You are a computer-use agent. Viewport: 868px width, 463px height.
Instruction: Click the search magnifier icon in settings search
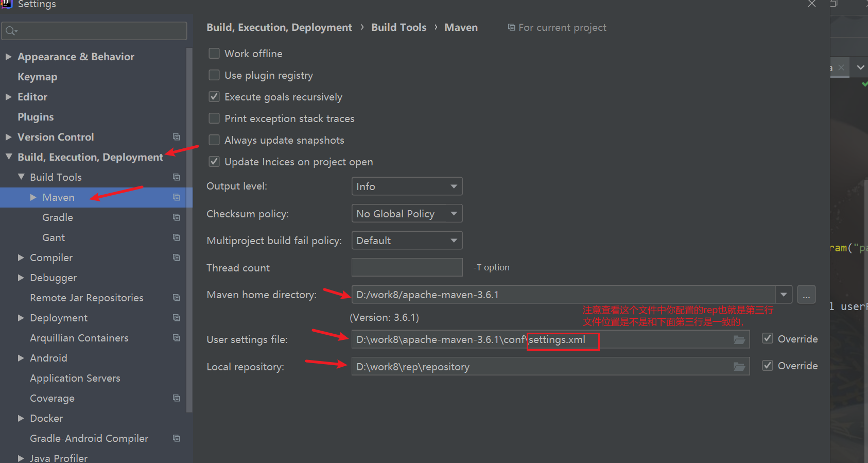click(x=11, y=31)
